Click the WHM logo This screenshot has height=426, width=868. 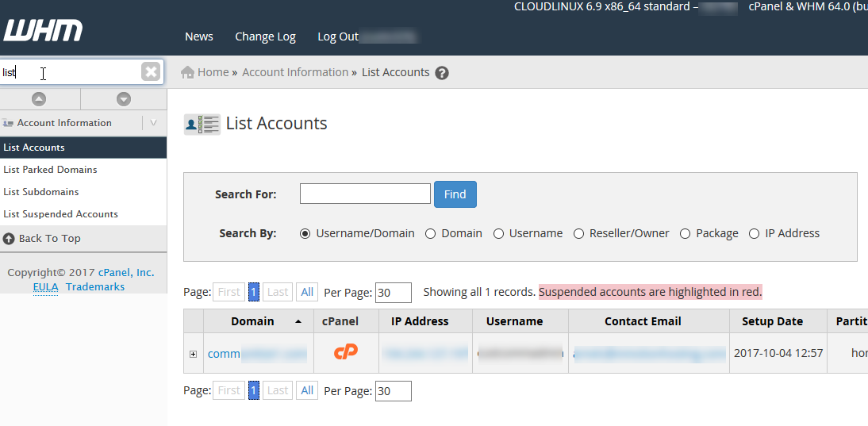(43, 32)
